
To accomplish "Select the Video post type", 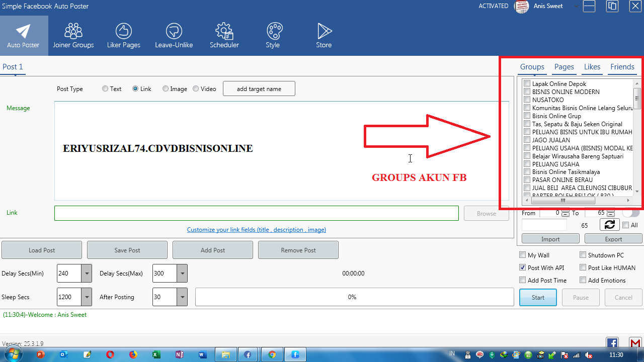I will tap(196, 88).
